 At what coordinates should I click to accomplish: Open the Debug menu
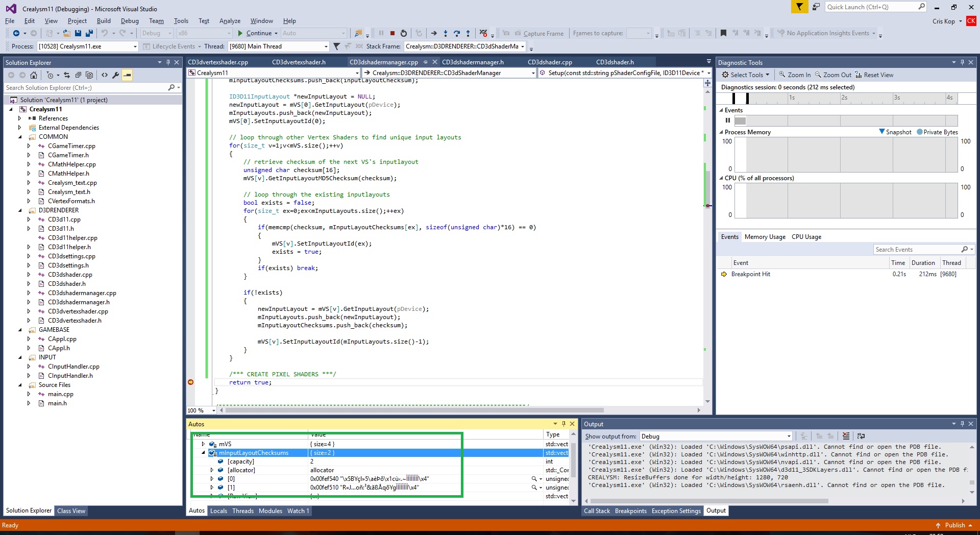[x=130, y=21]
